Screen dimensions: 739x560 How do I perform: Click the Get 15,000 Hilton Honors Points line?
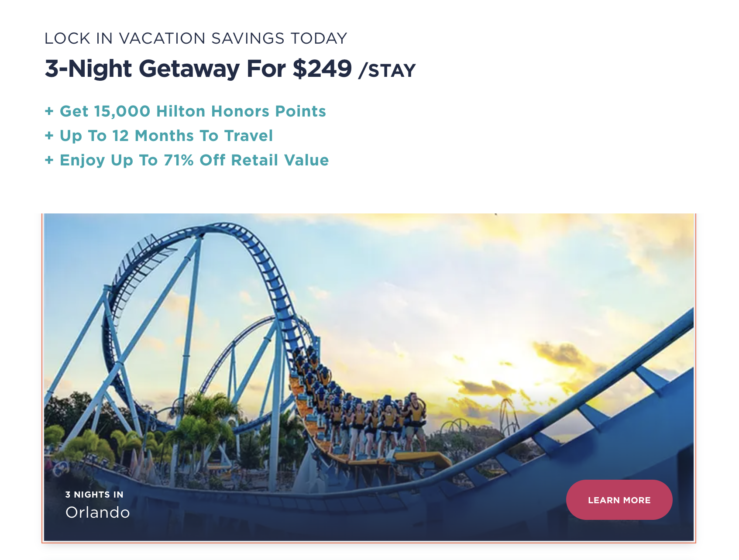pos(192,111)
